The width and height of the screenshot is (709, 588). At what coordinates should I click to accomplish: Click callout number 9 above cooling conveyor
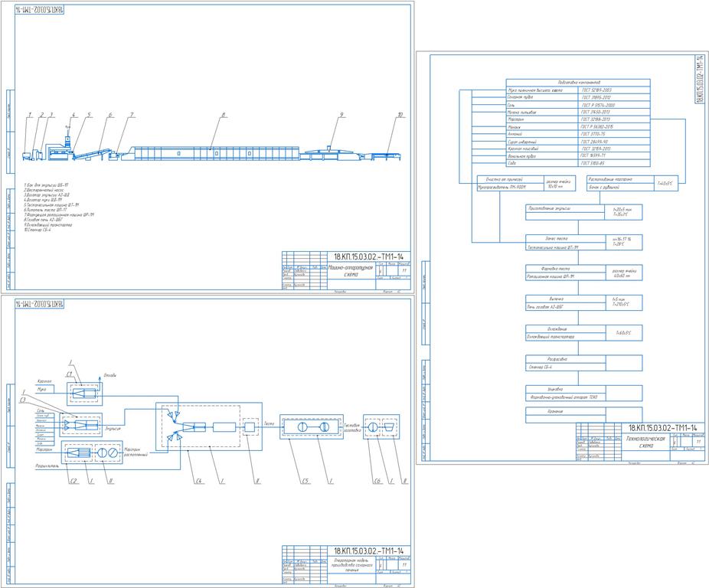click(341, 115)
